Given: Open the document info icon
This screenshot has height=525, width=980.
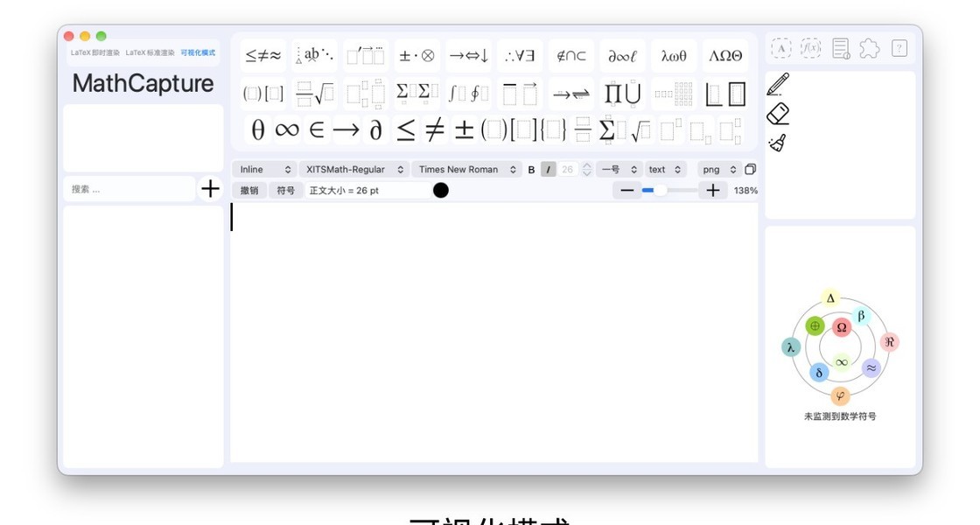Looking at the screenshot, I should tap(841, 48).
